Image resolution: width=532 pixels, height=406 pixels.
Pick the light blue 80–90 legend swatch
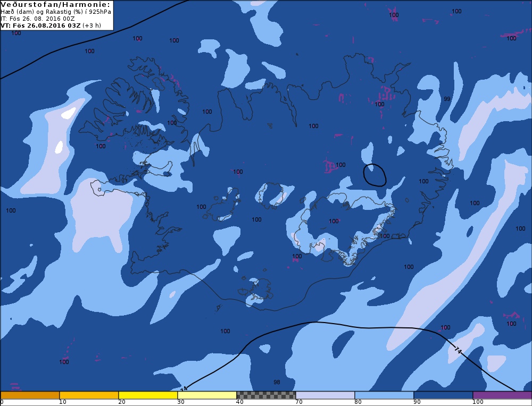click(x=384, y=395)
